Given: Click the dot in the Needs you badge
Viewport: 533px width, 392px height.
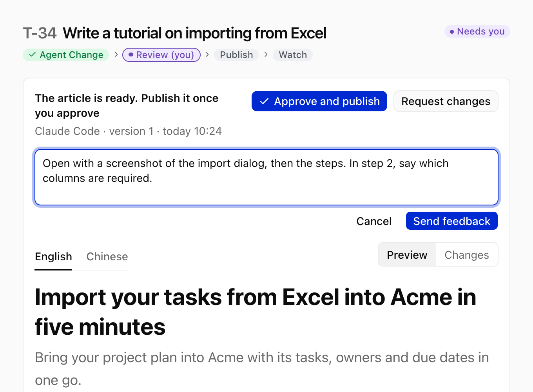Looking at the screenshot, I should 452,31.
